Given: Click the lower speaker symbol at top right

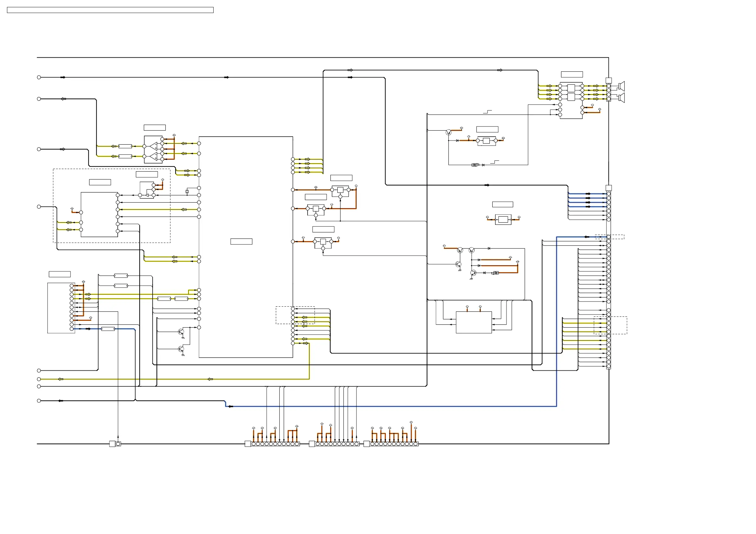Looking at the screenshot, I should [621, 98].
